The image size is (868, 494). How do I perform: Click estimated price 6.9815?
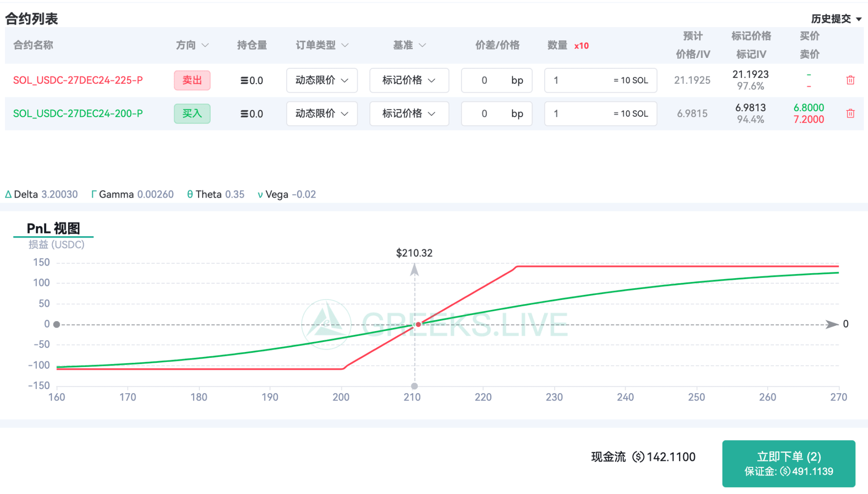pos(692,114)
